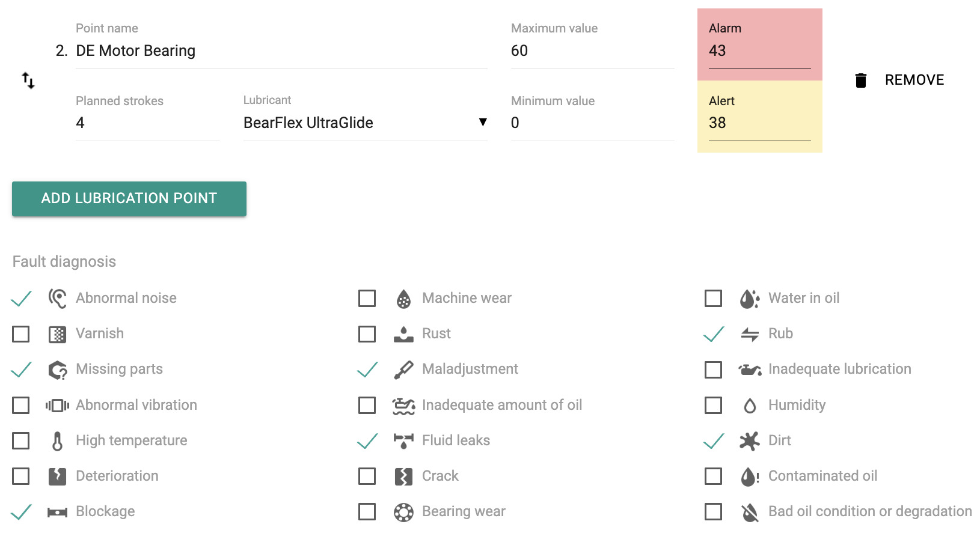
Task: Click the Maximum value field showing 60
Action: (x=593, y=51)
